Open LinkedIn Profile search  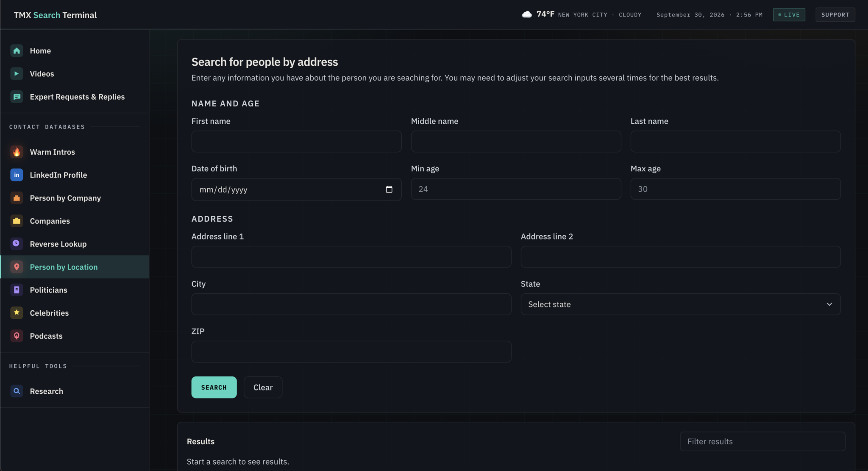click(75, 175)
